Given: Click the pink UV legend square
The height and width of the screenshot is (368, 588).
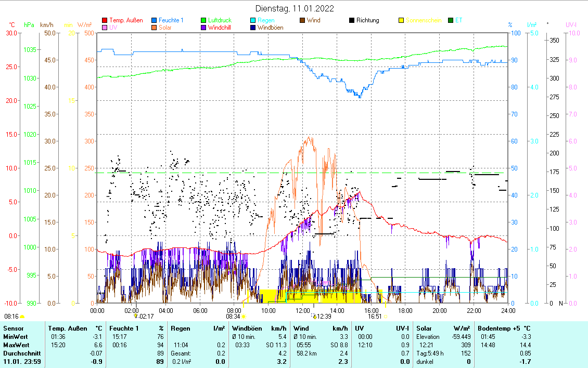Looking at the screenshot, I should (x=105, y=28).
